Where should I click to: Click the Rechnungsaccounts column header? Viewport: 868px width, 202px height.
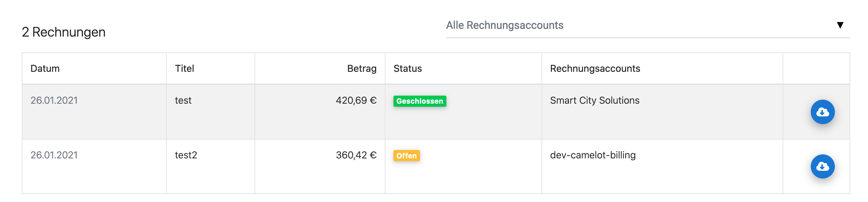pyautogui.click(x=594, y=68)
